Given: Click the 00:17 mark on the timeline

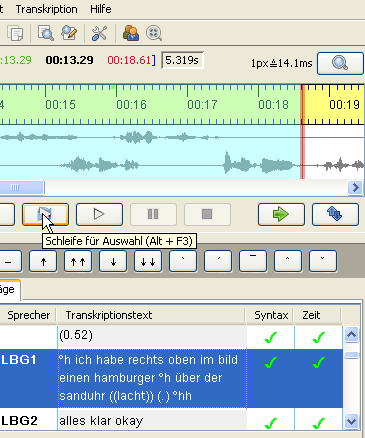Looking at the screenshot, I should coord(202,105).
